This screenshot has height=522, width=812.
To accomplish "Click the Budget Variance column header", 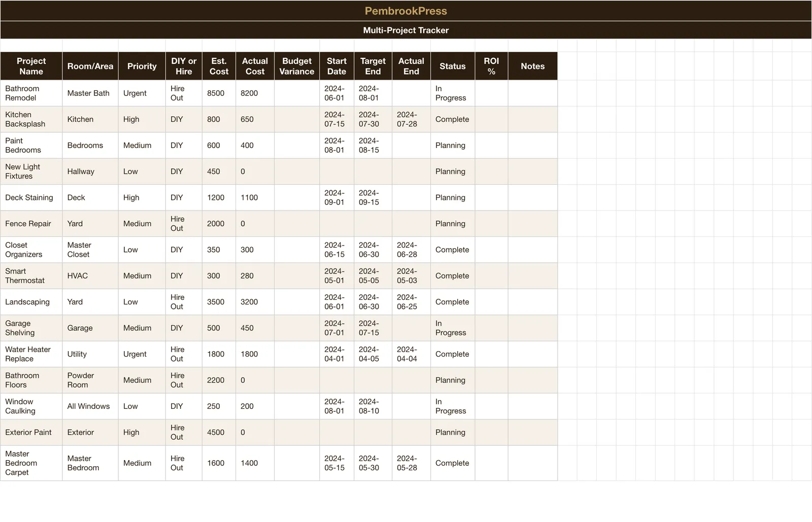I will (x=297, y=66).
